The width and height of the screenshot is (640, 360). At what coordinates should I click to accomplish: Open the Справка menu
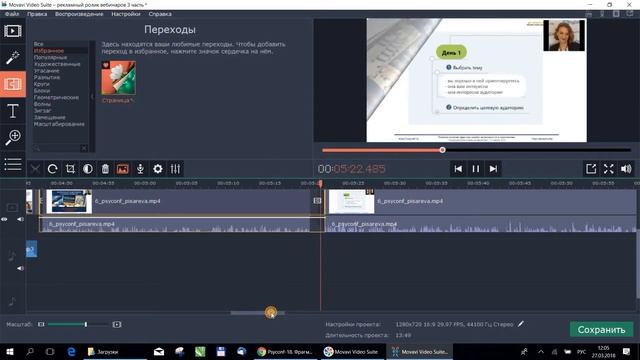[160, 14]
